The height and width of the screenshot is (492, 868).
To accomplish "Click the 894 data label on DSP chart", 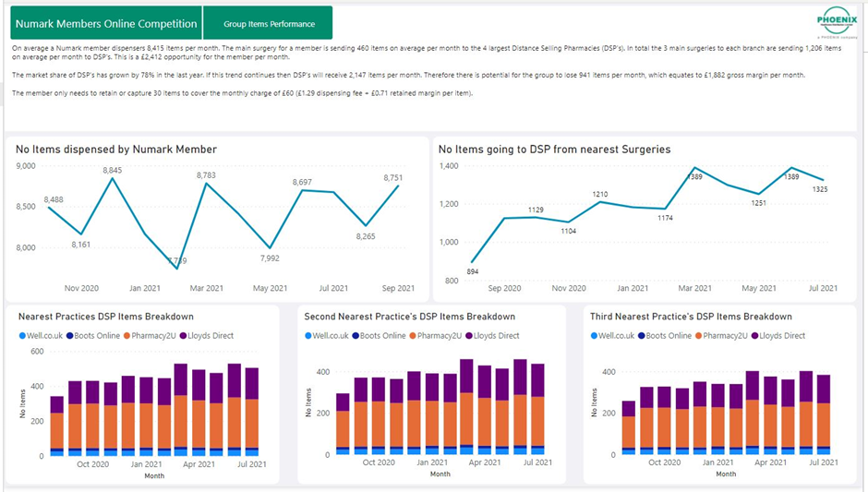I will click(x=473, y=271).
